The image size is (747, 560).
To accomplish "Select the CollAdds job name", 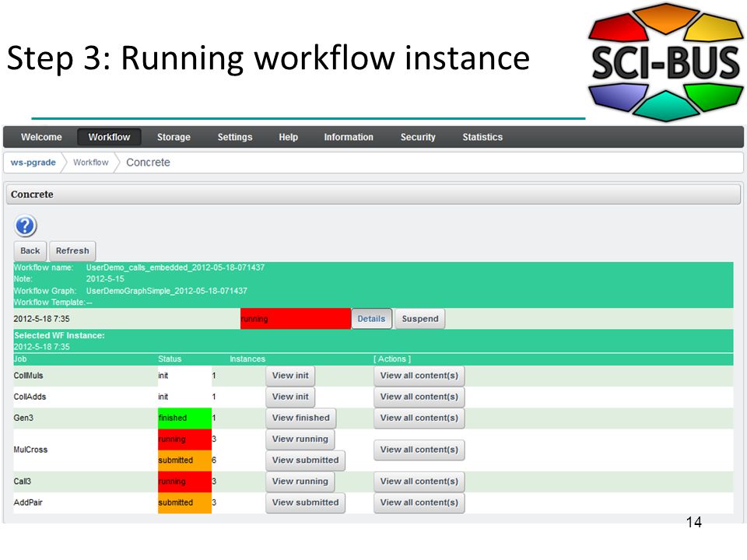I will click(30, 397).
